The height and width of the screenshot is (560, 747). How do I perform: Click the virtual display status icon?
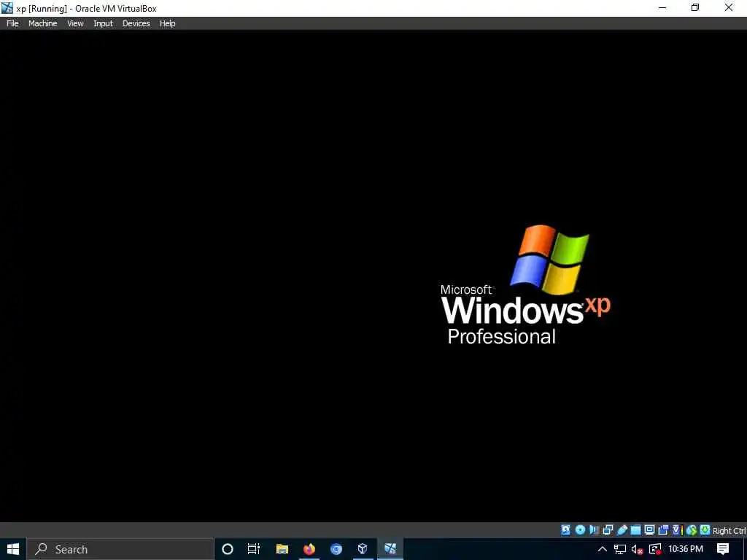pyautogui.click(x=649, y=530)
